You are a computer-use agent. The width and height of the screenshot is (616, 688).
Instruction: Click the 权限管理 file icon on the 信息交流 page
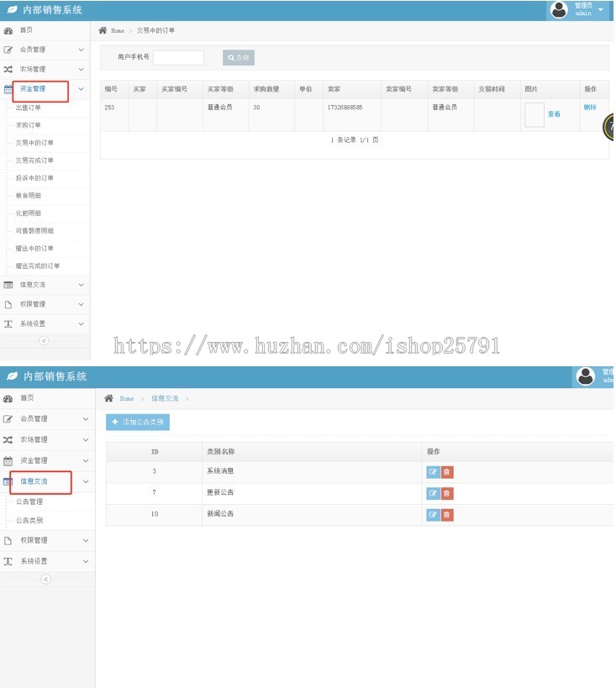pos(8,541)
